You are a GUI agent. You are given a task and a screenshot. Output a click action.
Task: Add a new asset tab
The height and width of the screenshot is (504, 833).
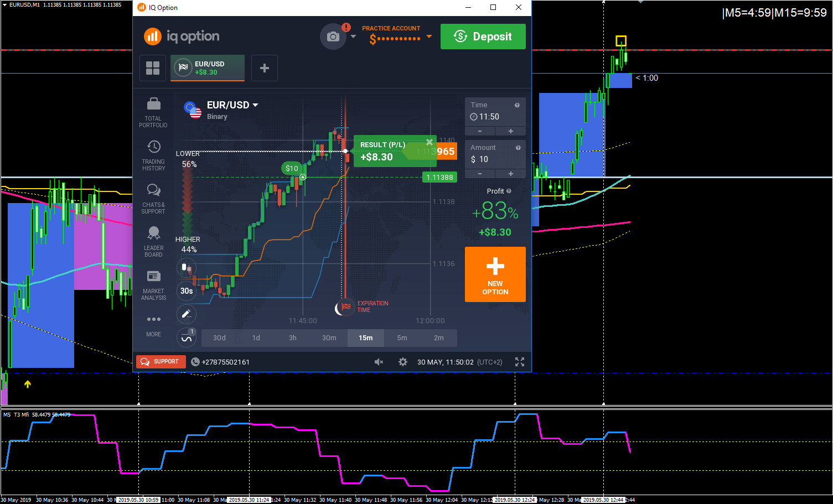point(265,68)
